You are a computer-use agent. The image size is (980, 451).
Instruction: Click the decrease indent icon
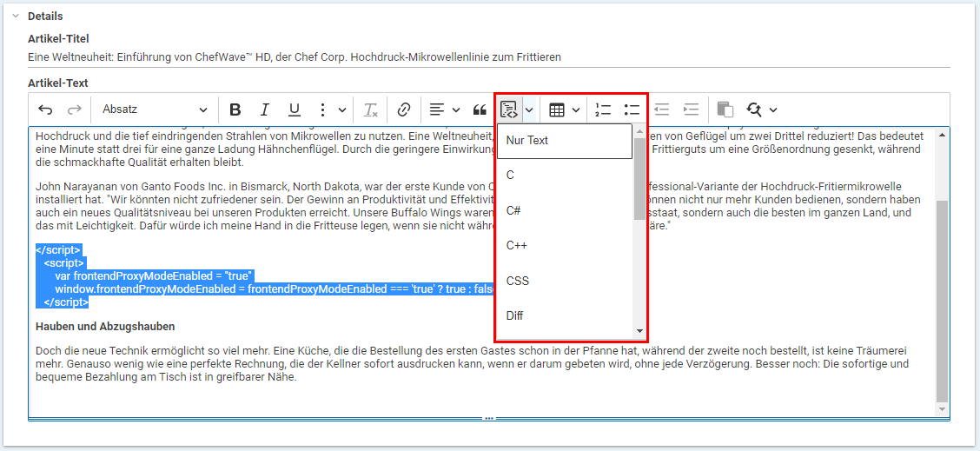[662, 110]
